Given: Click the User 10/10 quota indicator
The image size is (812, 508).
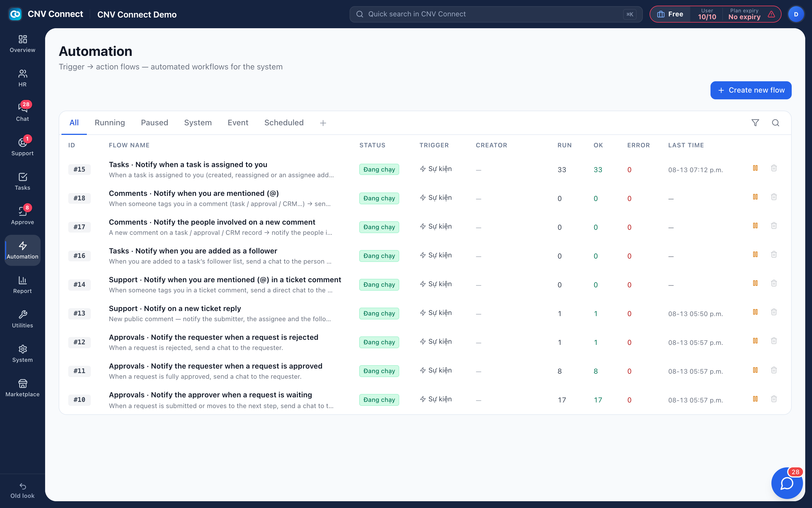Looking at the screenshot, I should [707, 14].
